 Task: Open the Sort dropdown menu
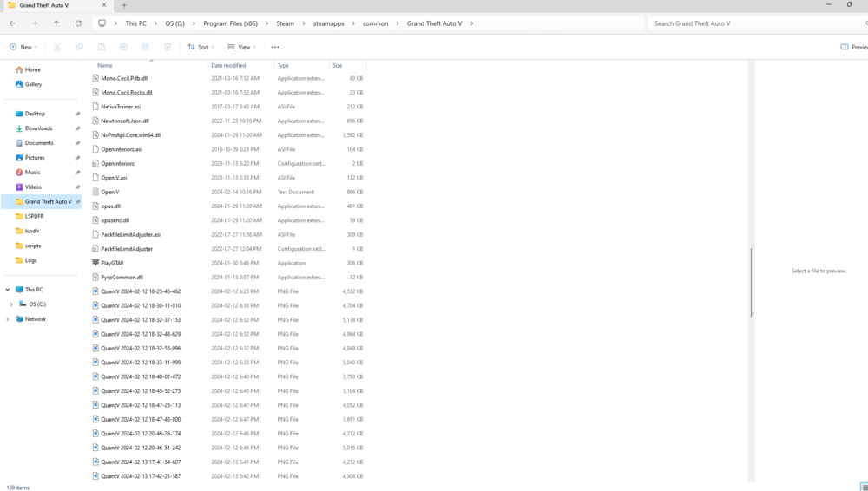coord(201,47)
